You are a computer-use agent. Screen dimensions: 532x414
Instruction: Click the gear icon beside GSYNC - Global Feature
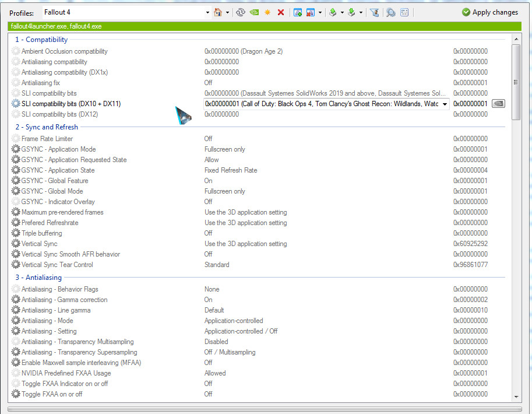click(16, 181)
